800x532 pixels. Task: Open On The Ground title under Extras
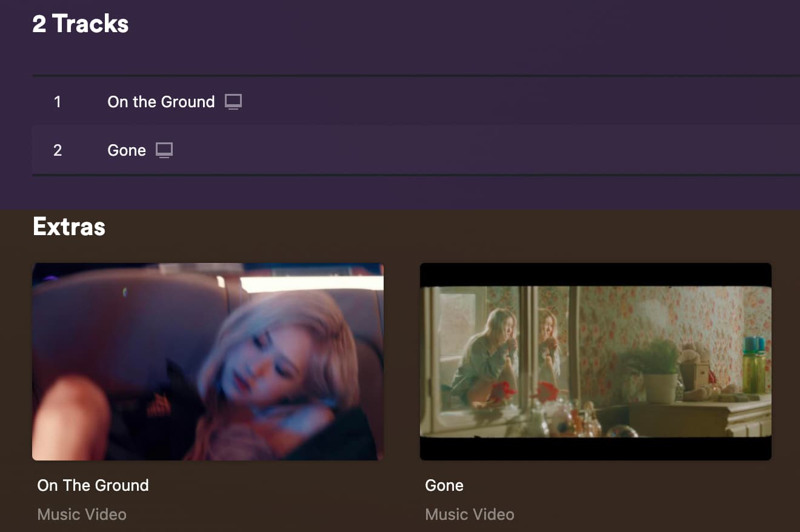click(x=93, y=485)
